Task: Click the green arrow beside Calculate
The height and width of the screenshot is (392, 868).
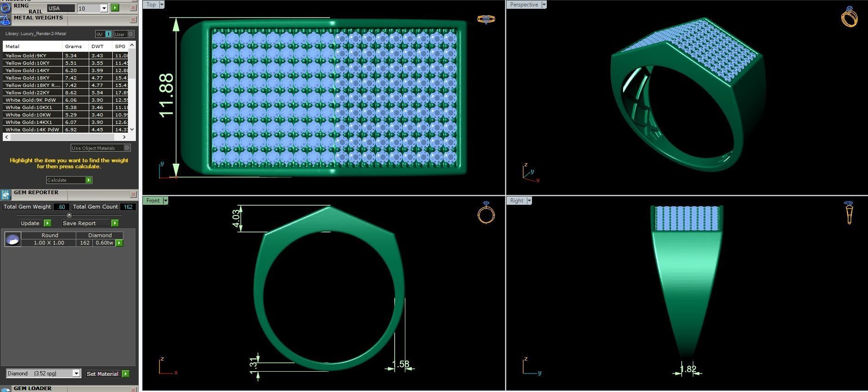Action: tap(89, 180)
